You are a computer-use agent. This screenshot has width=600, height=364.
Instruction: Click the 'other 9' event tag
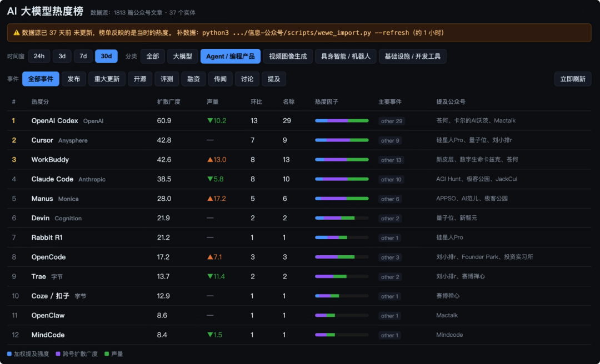[390, 141]
